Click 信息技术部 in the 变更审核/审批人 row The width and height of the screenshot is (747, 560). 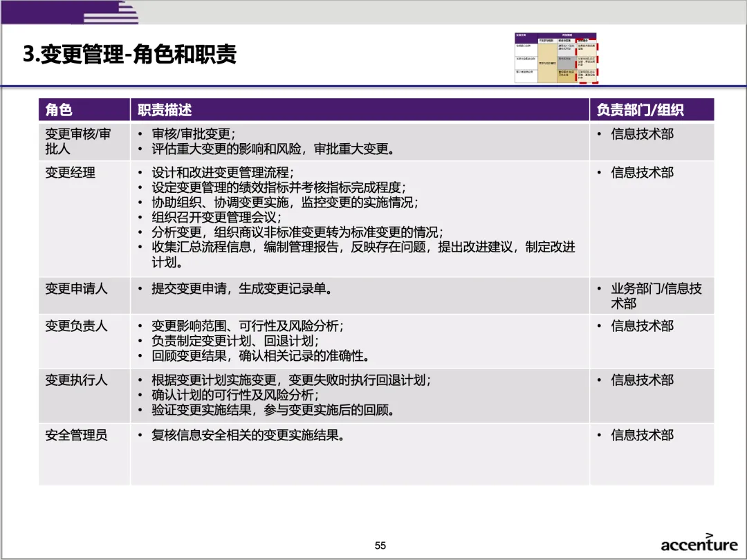click(x=642, y=134)
